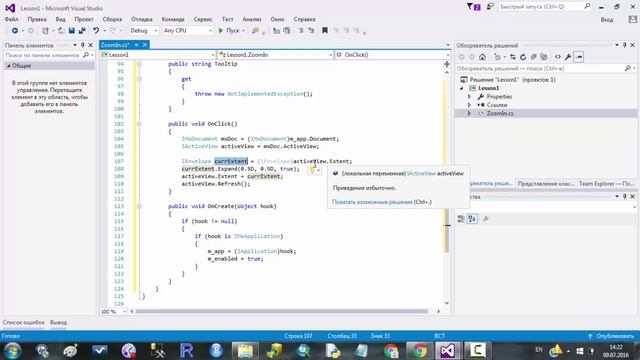The width and height of the screenshot is (640, 360).
Task: Pin the Toolbox panel with the pushpin
Action: pyautogui.click(x=83, y=45)
